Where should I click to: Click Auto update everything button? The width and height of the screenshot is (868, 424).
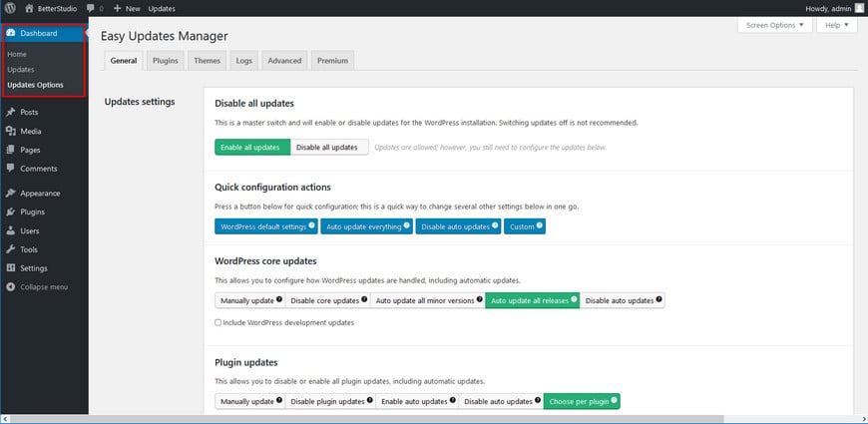pos(367,226)
